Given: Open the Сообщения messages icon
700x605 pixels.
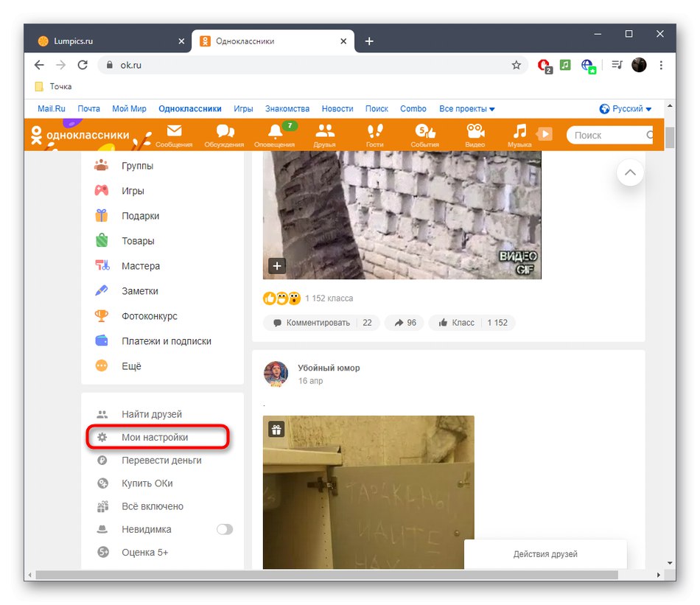Looking at the screenshot, I should coord(174,136).
